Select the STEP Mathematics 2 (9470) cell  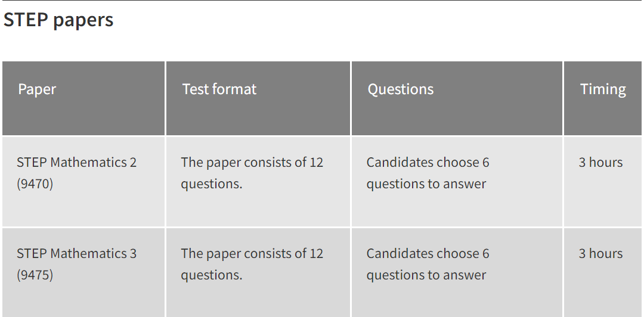pyautogui.click(x=83, y=182)
